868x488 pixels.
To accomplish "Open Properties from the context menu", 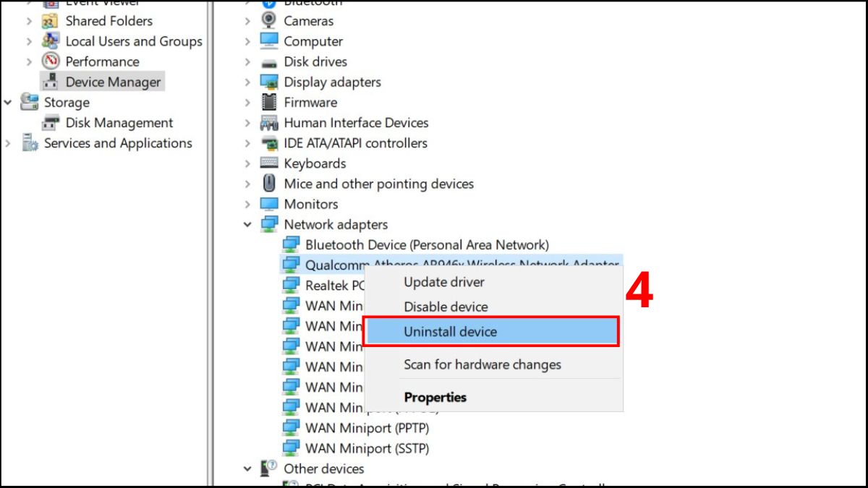I will pos(435,397).
